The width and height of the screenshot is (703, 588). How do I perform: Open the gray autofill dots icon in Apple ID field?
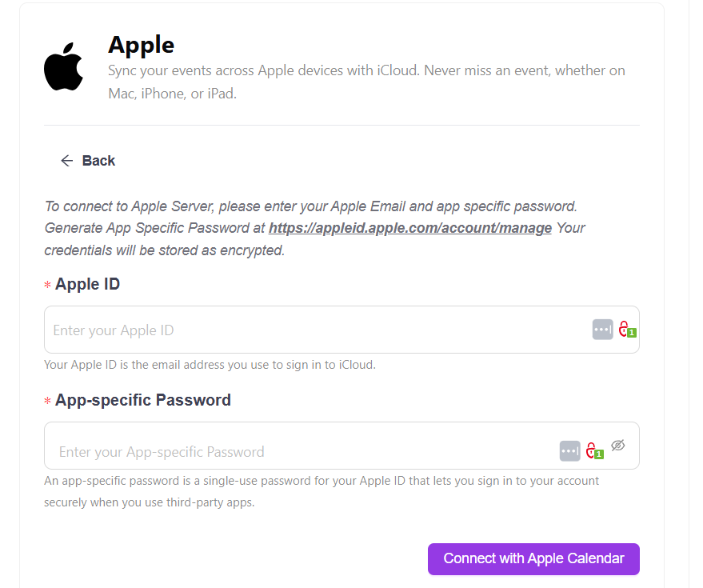tap(602, 330)
